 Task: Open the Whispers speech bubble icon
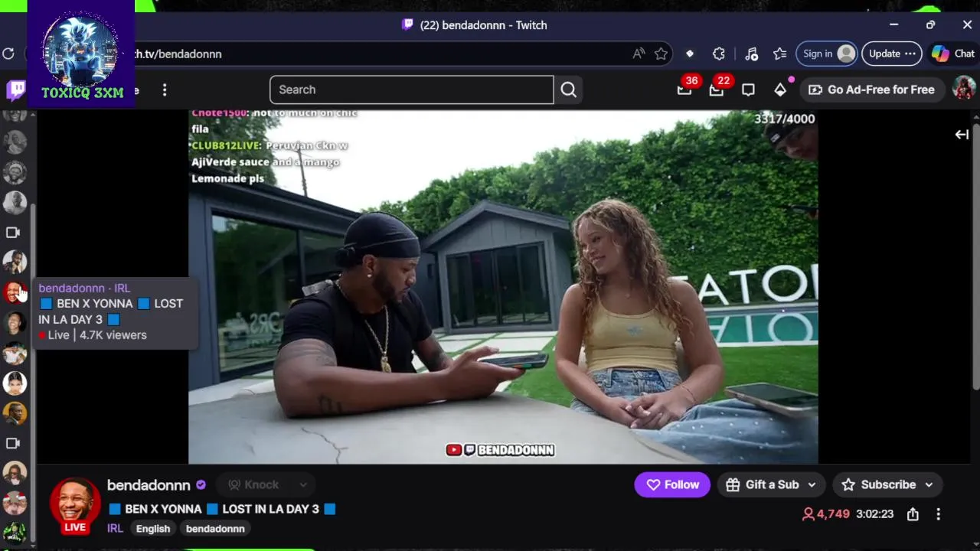(x=748, y=90)
